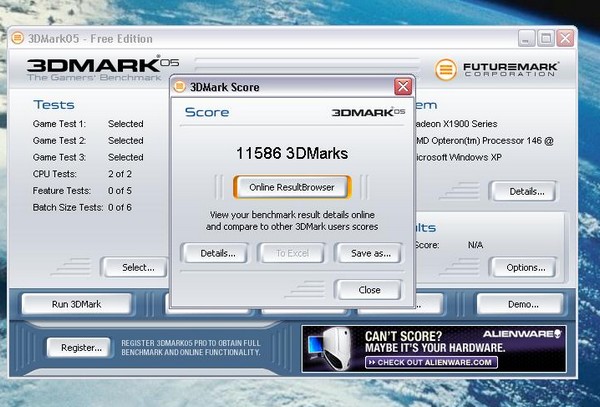Click the 'View your benchmark result details online' text
The image size is (600, 407).
tap(292, 215)
